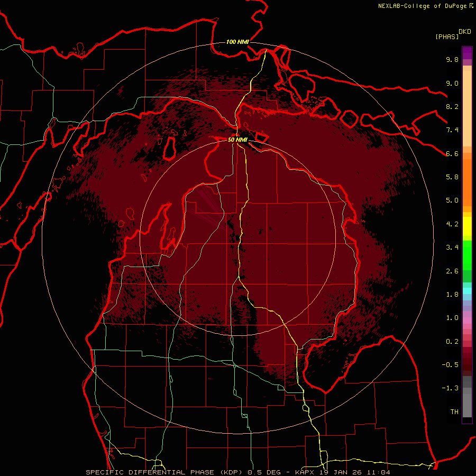The image size is (476, 476).
Task: Click the 1.0 legend value
Action: tap(452, 318)
